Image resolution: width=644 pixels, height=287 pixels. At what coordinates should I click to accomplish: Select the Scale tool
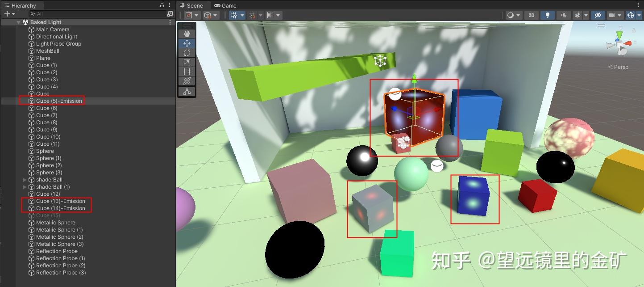(187, 62)
